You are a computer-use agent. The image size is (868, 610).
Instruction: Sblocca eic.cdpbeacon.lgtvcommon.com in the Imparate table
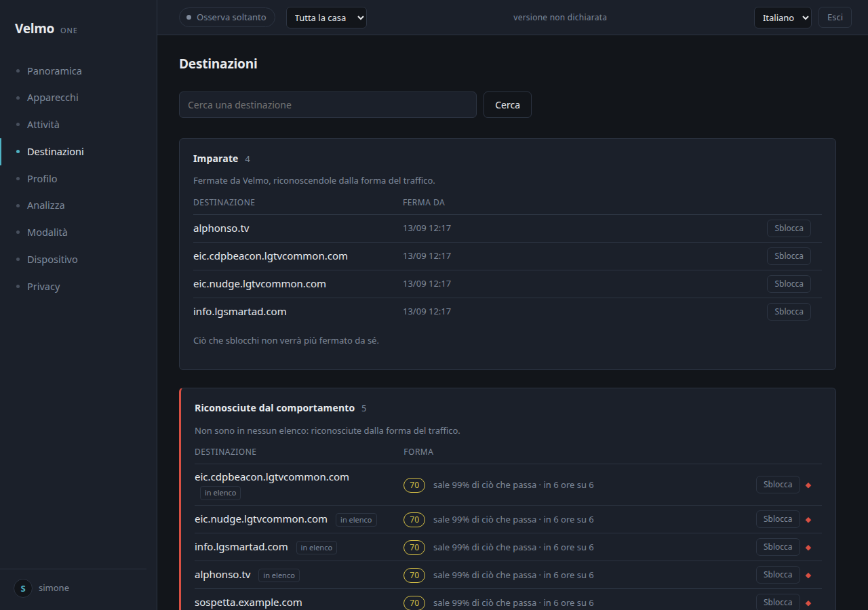(789, 256)
